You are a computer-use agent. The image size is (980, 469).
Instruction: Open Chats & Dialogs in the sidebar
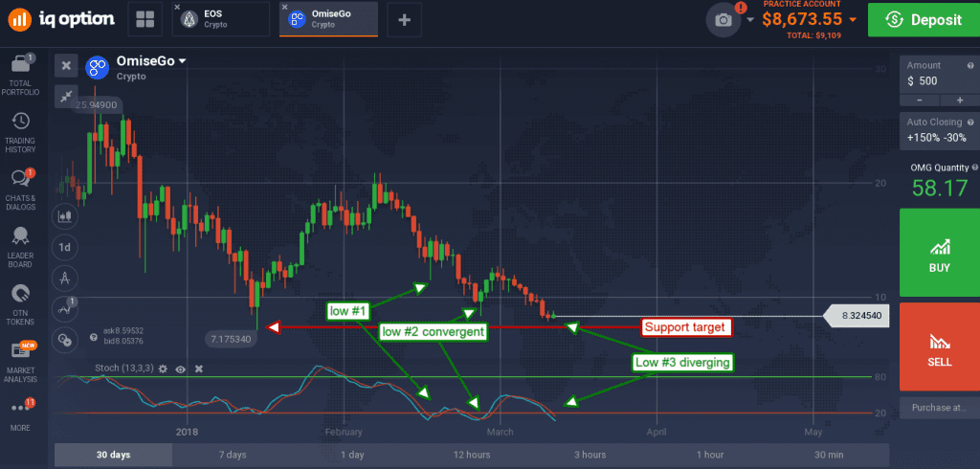point(22,190)
